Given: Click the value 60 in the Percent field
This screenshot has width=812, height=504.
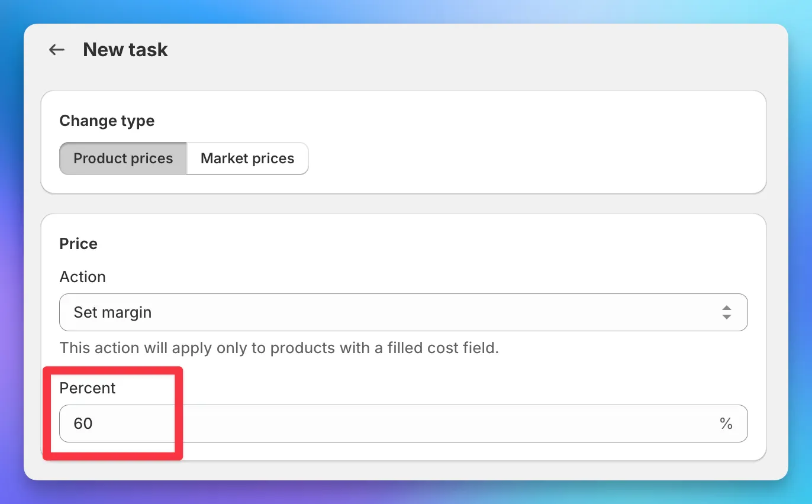Looking at the screenshot, I should 83,424.
